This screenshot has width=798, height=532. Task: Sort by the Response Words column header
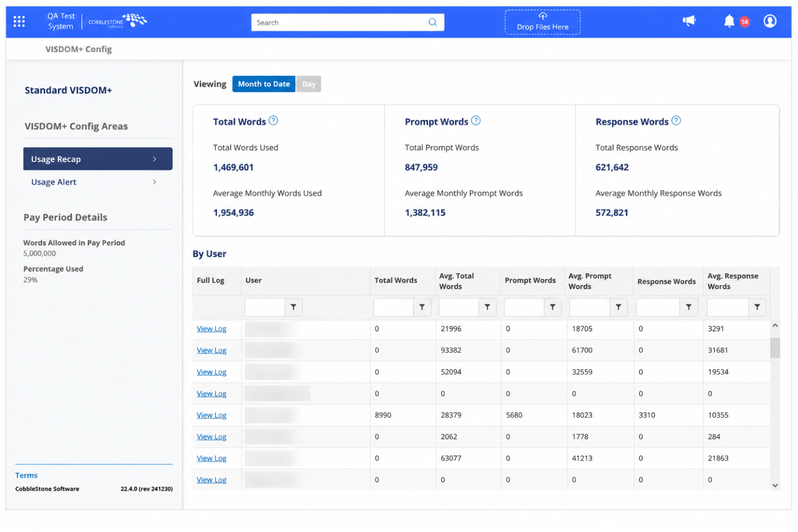click(x=666, y=281)
